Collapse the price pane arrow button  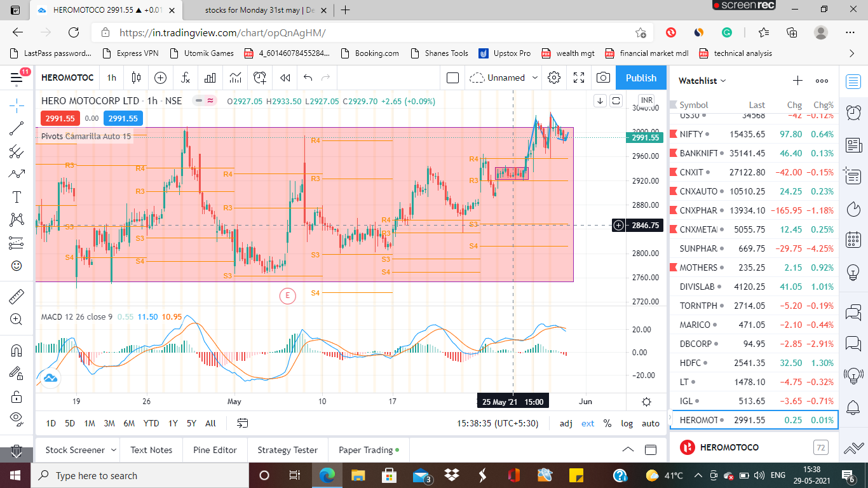pyautogui.click(x=600, y=100)
